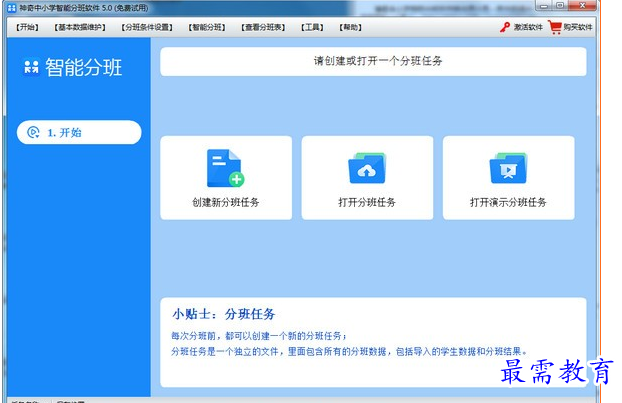Viewport: 622px width, 403px height.
Task: Click 创建新分班任务 label
Action: (x=226, y=202)
